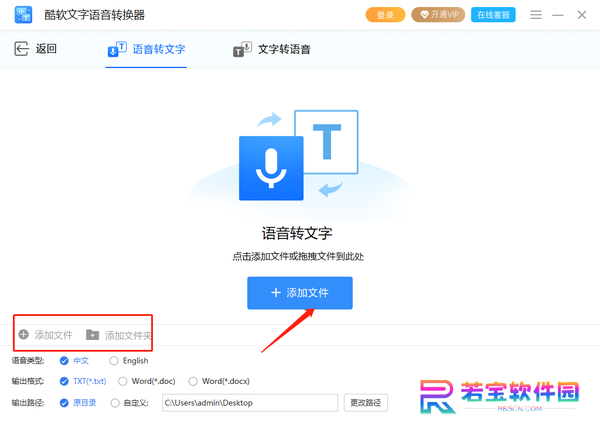Select 原目录 as output path
600x422 pixels.
coord(78,402)
